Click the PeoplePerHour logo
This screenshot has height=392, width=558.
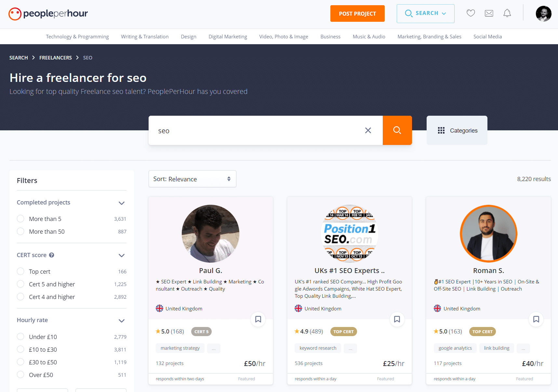pos(48,14)
